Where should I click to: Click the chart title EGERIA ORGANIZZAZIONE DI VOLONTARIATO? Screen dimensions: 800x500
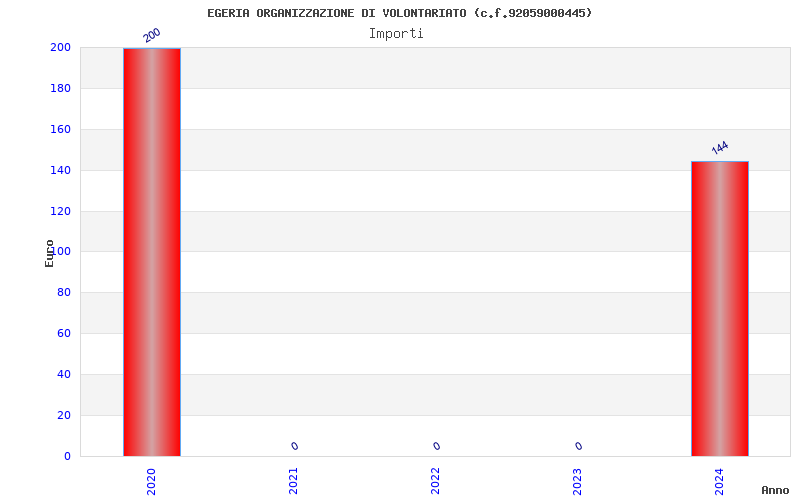[x=399, y=13]
